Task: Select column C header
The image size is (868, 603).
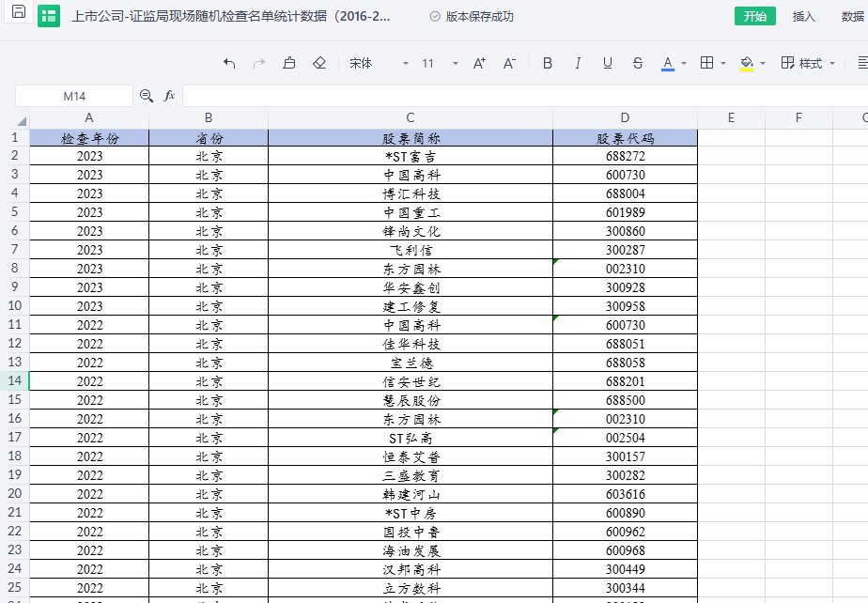Action: tap(411, 117)
